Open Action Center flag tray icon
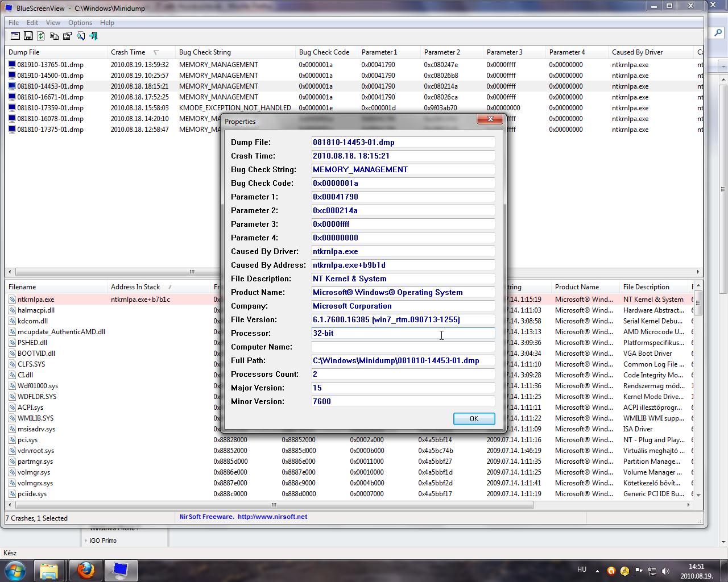 pyautogui.click(x=639, y=571)
